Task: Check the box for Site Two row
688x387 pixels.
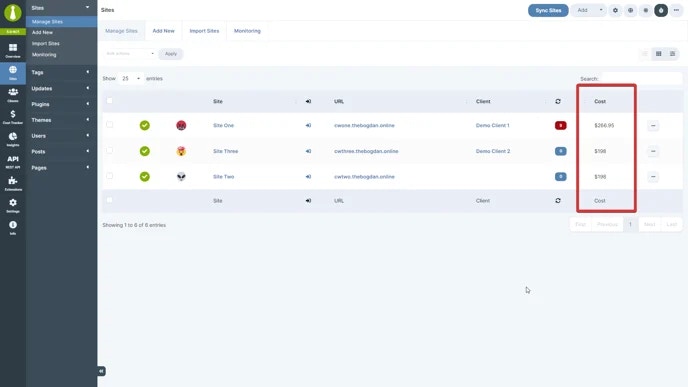Action: (110, 176)
